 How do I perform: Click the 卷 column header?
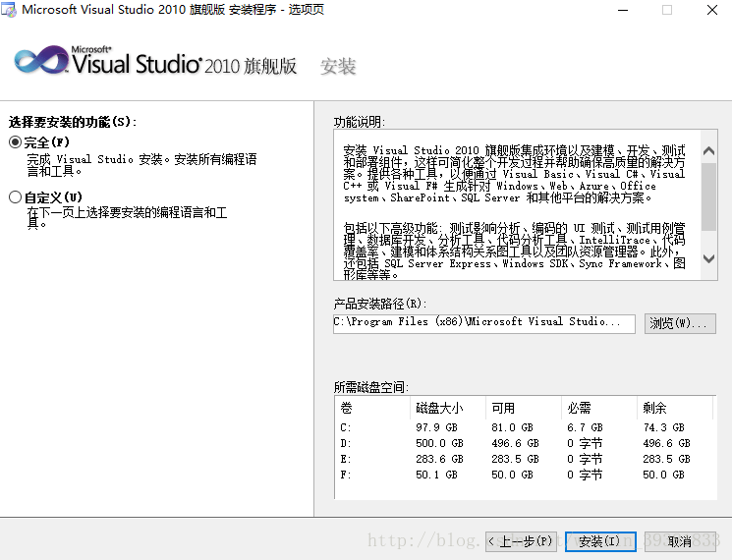pyautogui.click(x=372, y=408)
